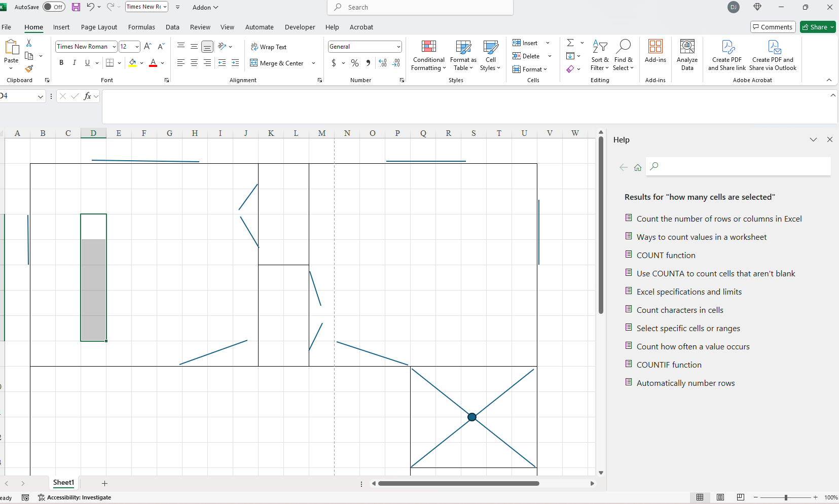Toggle underline formatting
This screenshot has height=504, width=839.
coord(88,63)
